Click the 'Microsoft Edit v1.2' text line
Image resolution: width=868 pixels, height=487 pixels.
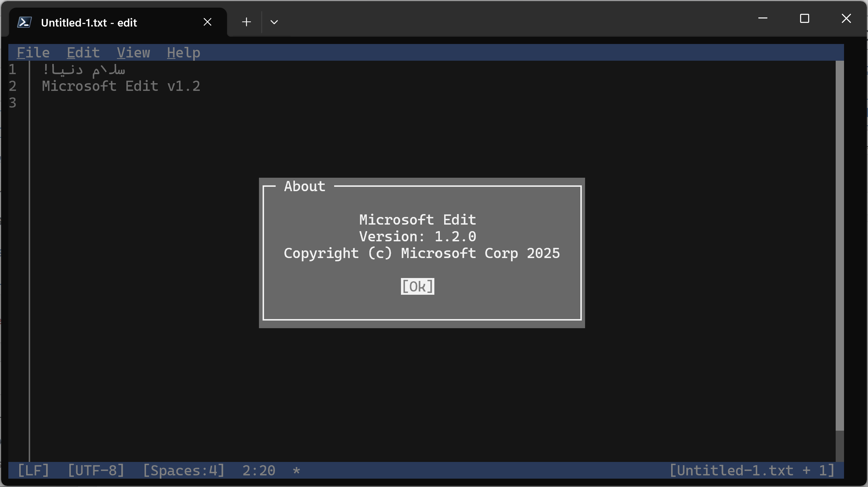121,86
